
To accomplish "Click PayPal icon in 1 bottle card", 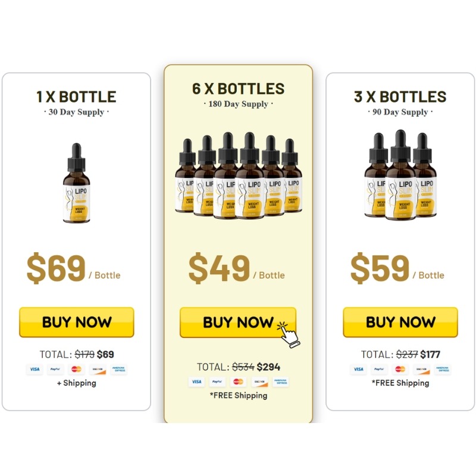I will pyautogui.click(x=55, y=369).
